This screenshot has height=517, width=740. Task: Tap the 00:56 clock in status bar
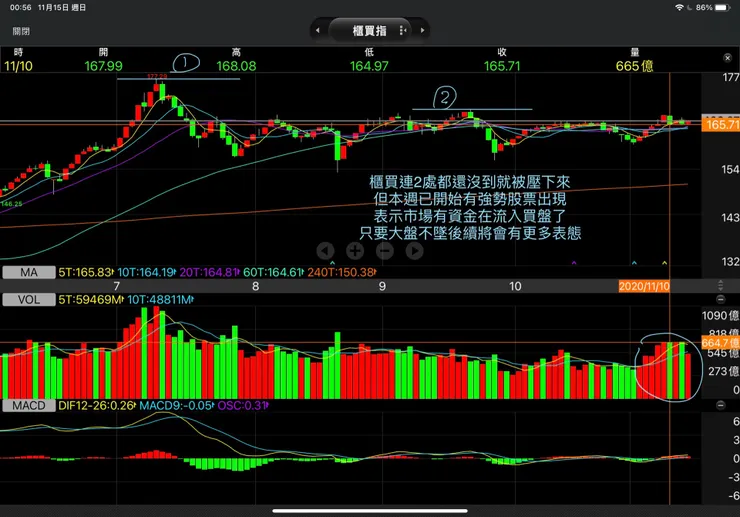20,8
